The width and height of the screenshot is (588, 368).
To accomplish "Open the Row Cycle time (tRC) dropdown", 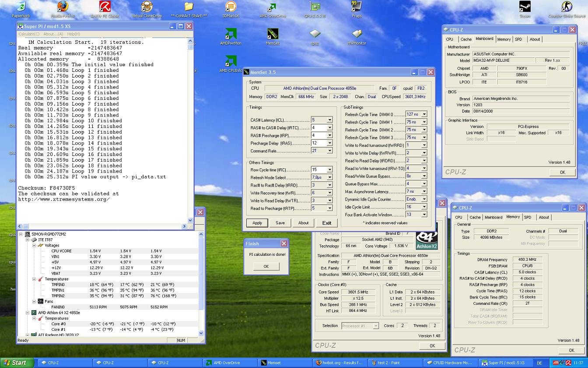I will [329, 170].
